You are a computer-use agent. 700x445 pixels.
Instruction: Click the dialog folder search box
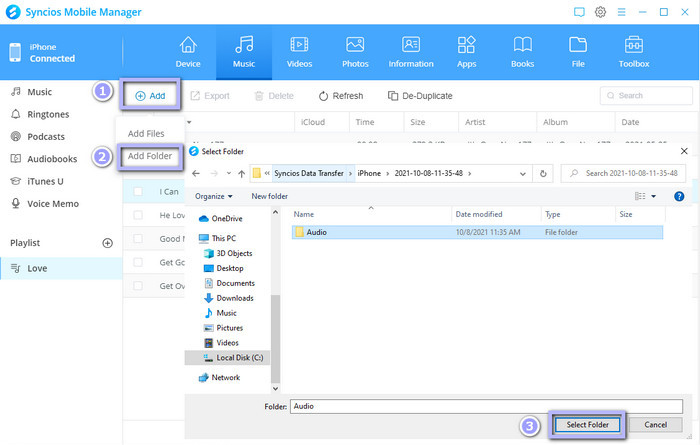point(623,173)
